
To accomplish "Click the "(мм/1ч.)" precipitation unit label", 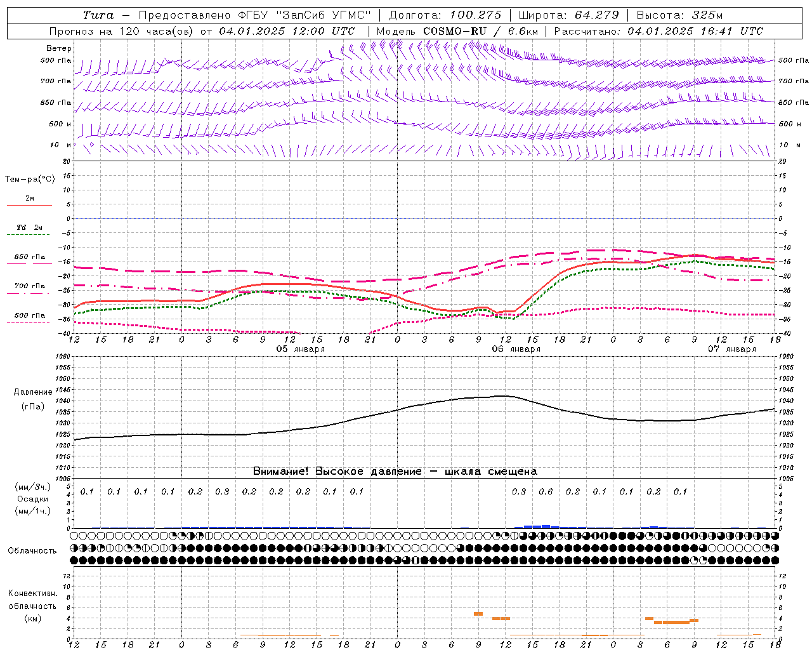I will 33,511.
